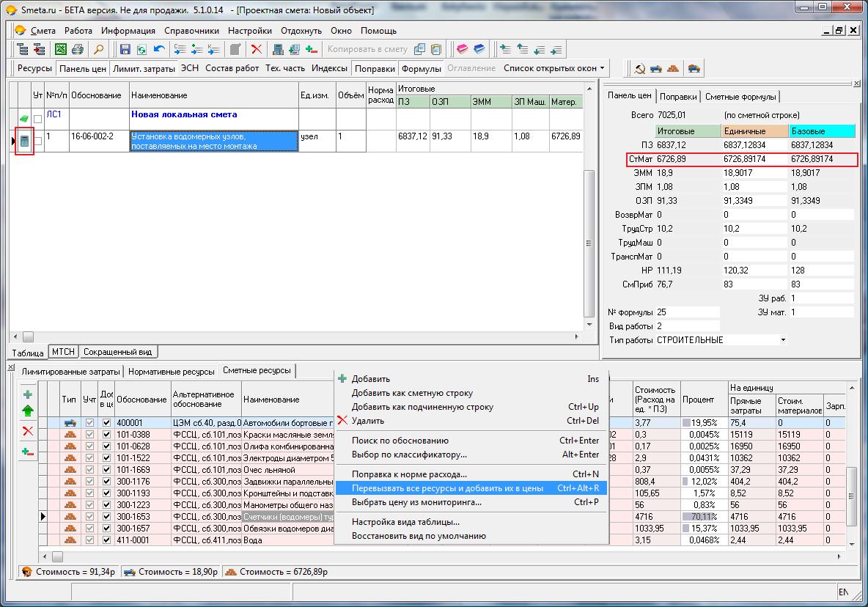Click the № формулы field with value 25
Screen dimensions: 868x607
(x=687, y=312)
